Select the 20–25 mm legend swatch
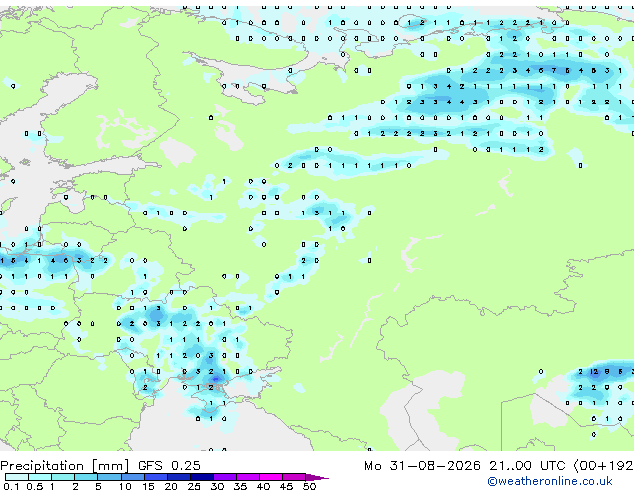 (179, 477)
